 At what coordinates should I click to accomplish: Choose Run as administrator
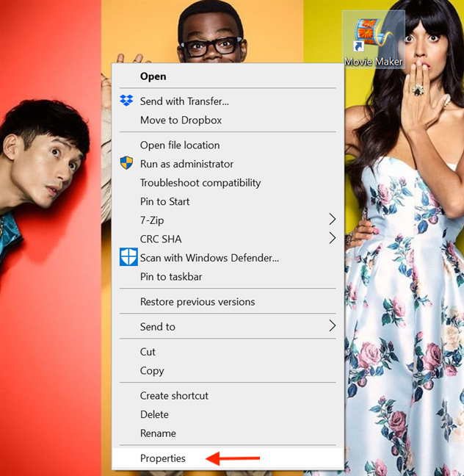click(x=228, y=164)
